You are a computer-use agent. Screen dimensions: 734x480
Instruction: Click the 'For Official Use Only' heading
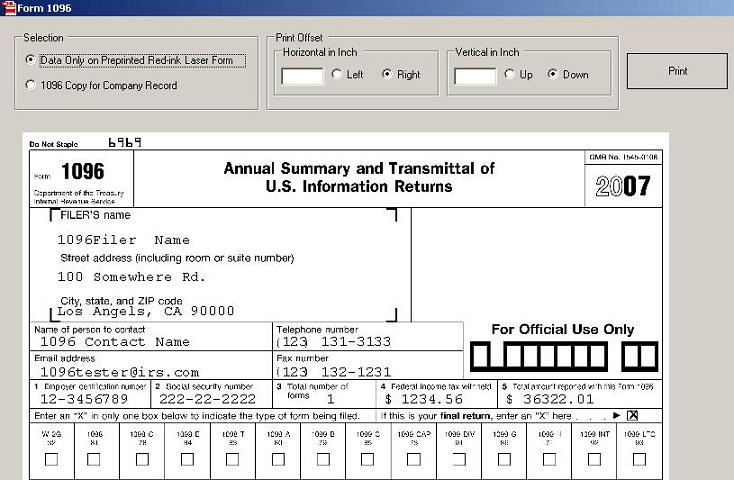(563, 329)
